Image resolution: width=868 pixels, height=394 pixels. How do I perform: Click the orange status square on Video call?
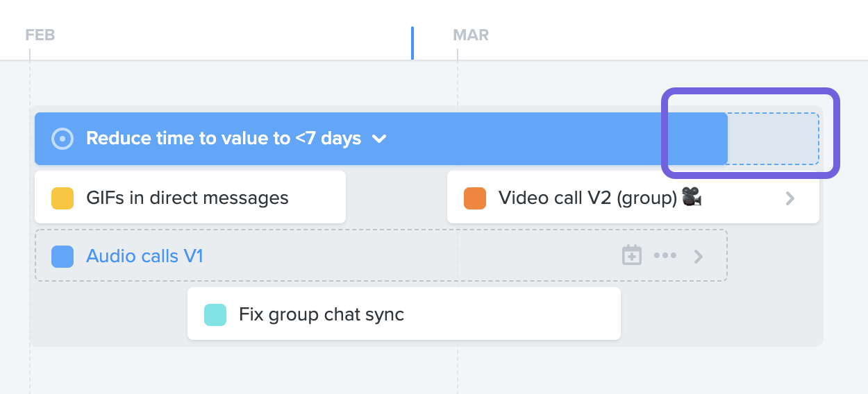tap(475, 198)
